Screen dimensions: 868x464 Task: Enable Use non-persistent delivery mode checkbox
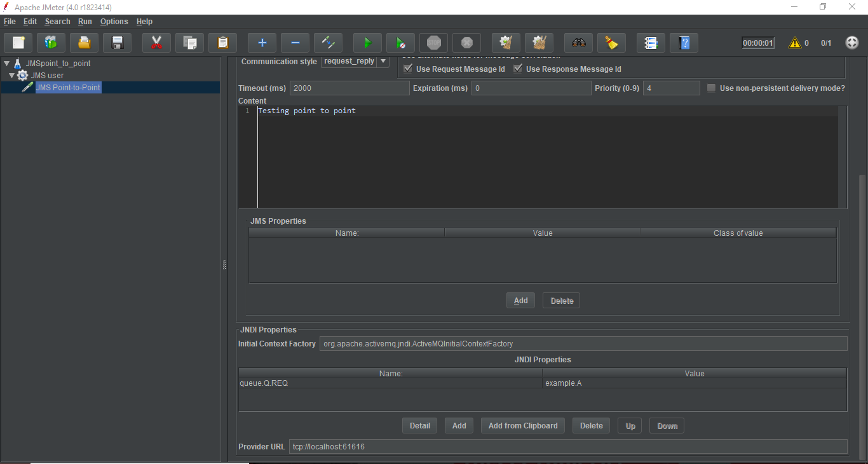(712, 88)
